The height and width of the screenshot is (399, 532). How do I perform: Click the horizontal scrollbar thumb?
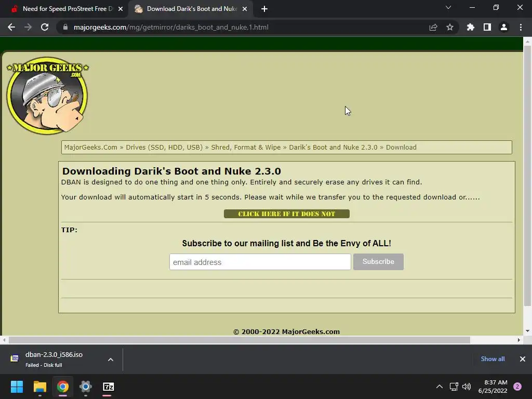[x=239, y=340]
